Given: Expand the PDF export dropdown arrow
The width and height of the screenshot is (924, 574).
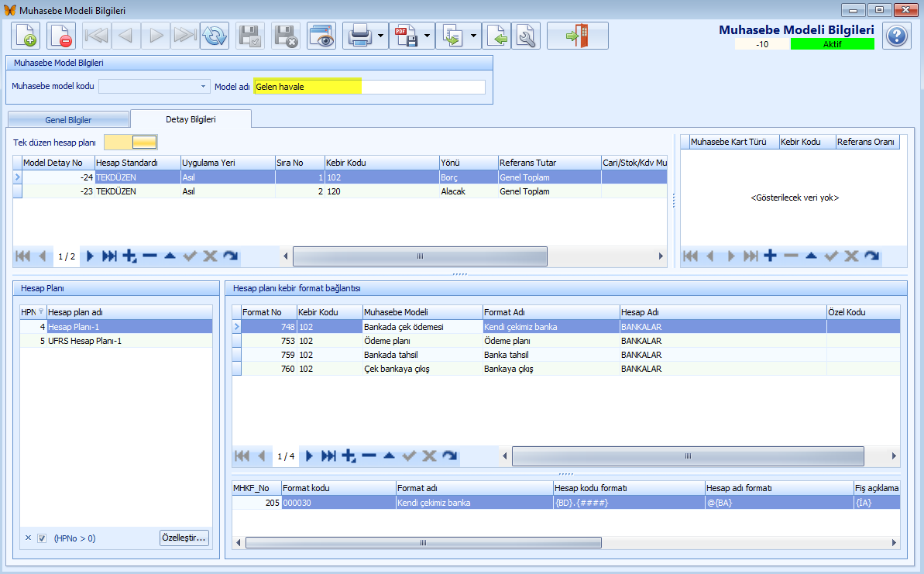Looking at the screenshot, I should click(x=428, y=36).
